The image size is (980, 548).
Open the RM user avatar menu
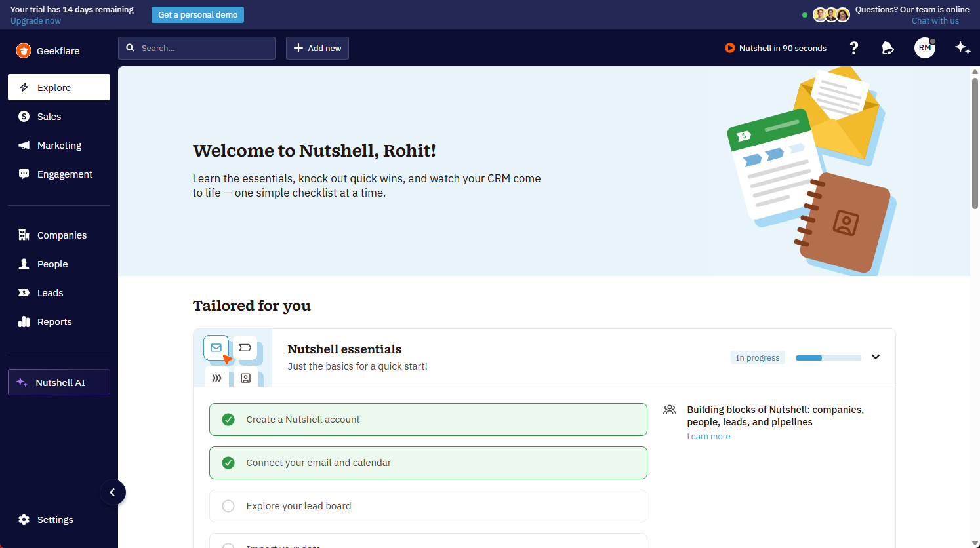point(925,48)
